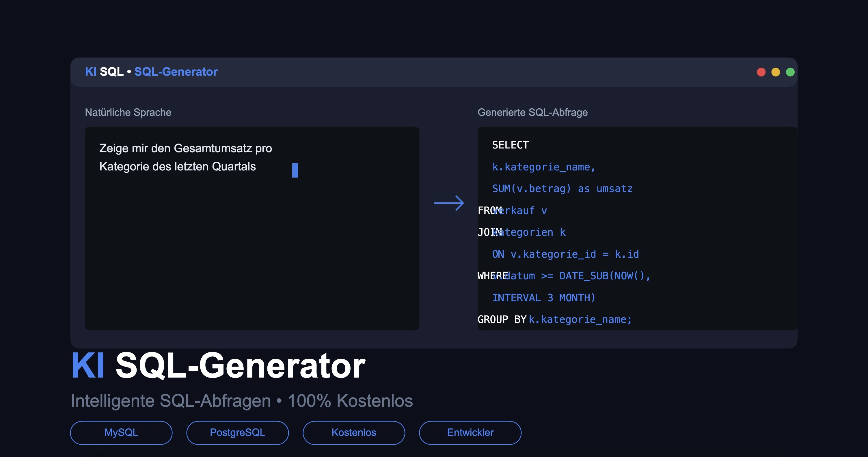Click into the Natürliche Sprache input box
The height and width of the screenshot is (457, 868).
[x=252, y=228]
